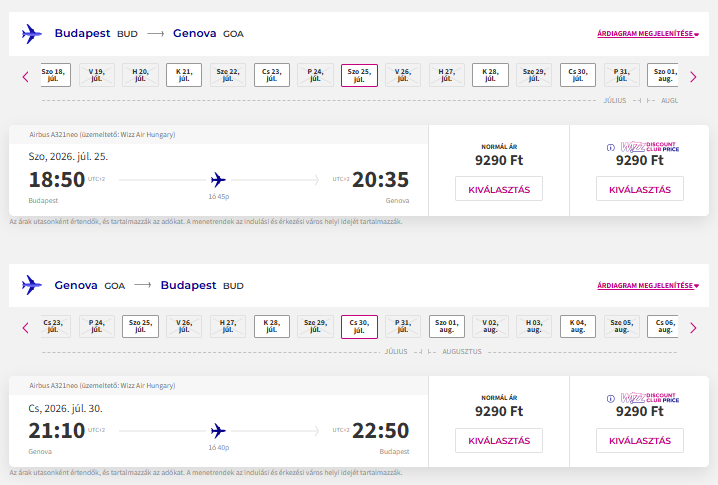
Task: Click info icon beside outbound Wizz Discount Club price
Action: (610, 147)
